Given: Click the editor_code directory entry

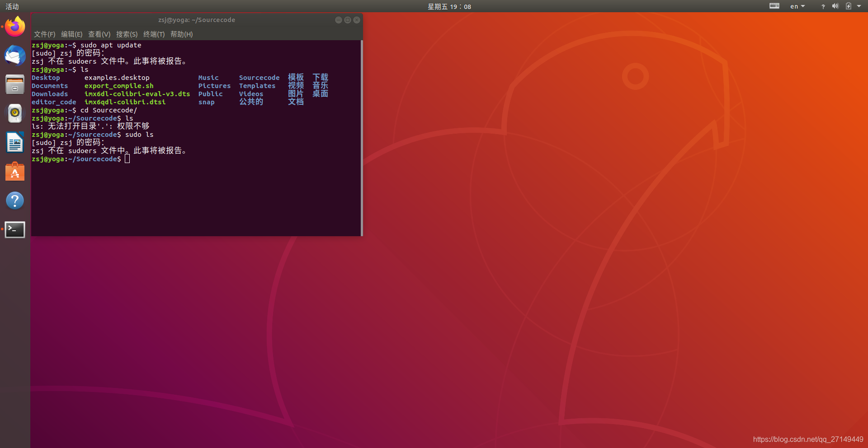Looking at the screenshot, I should point(54,102).
